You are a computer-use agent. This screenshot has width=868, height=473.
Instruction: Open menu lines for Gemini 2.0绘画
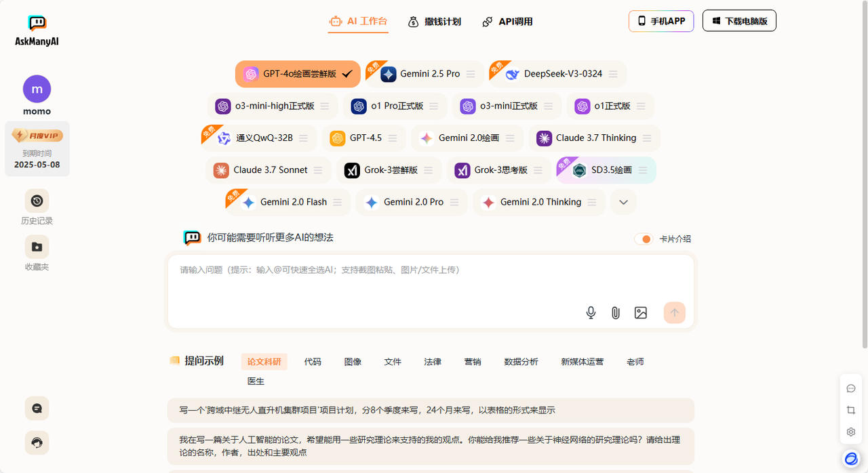pyautogui.click(x=510, y=138)
